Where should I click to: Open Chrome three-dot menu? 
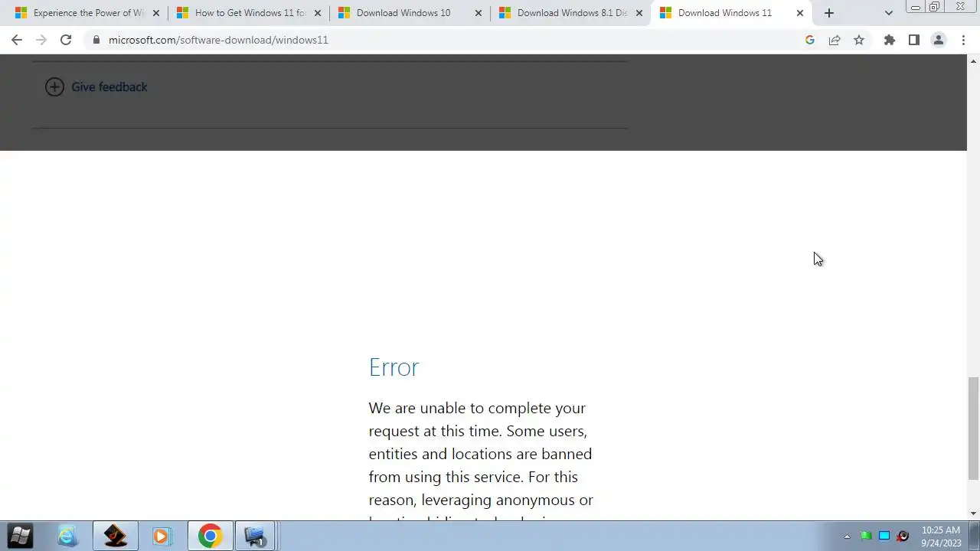(x=963, y=40)
